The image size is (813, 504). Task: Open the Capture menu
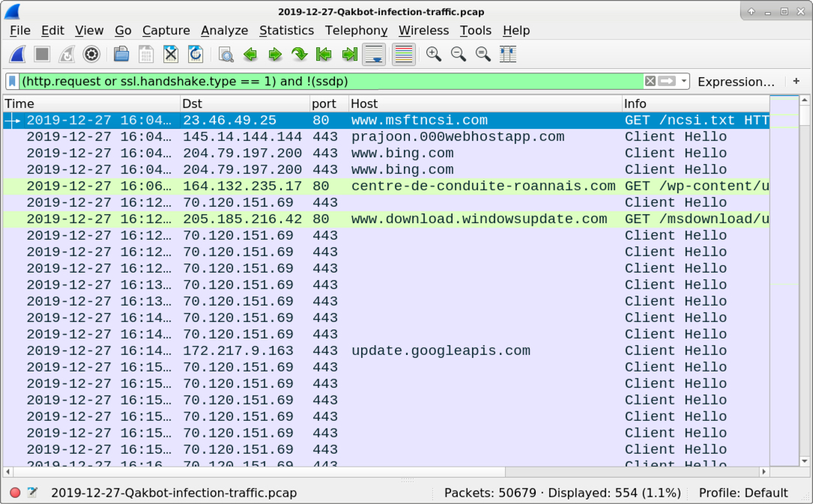[x=166, y=31]
